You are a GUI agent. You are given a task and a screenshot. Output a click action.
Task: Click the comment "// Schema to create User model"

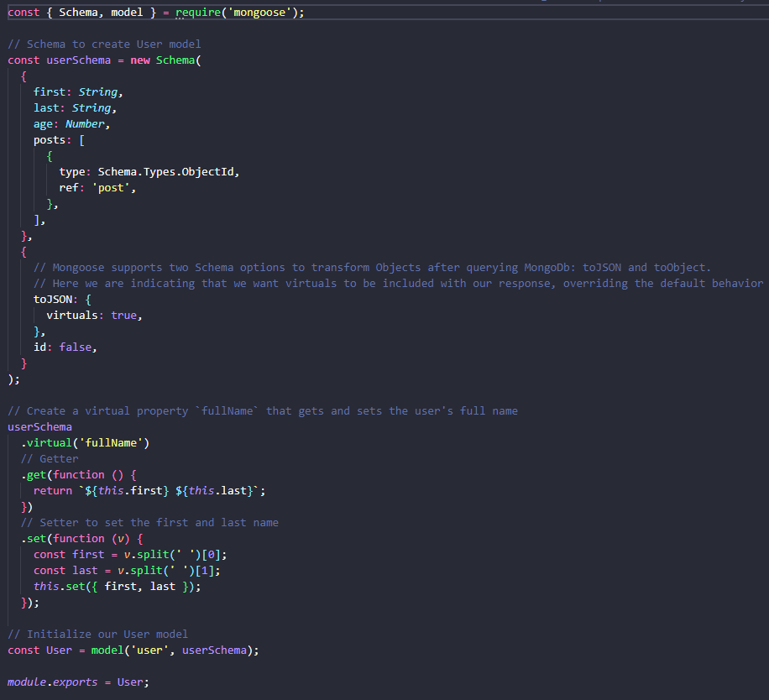(104, 44)
